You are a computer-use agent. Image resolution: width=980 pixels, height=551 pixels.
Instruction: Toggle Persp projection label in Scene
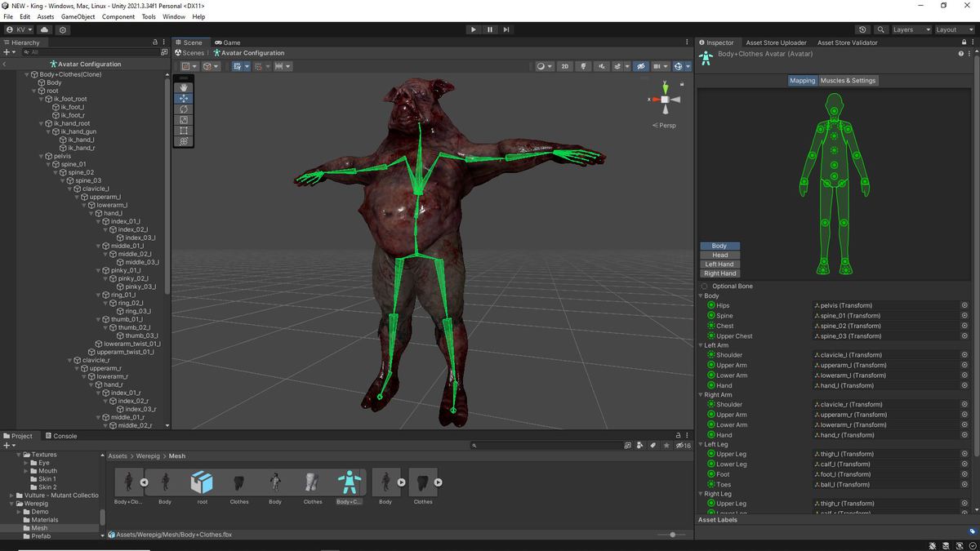pyautogui.click(x=665, y=126)
